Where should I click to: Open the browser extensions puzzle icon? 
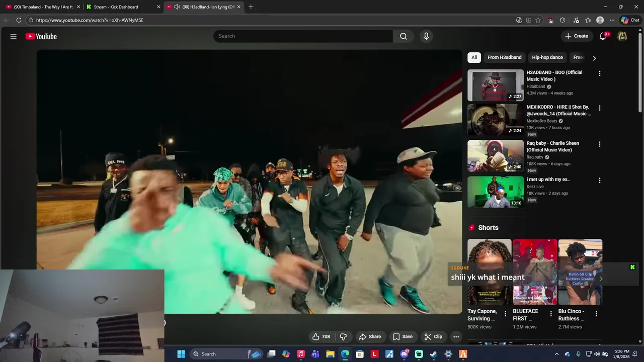pyautogui.click(x=562, y=20)
